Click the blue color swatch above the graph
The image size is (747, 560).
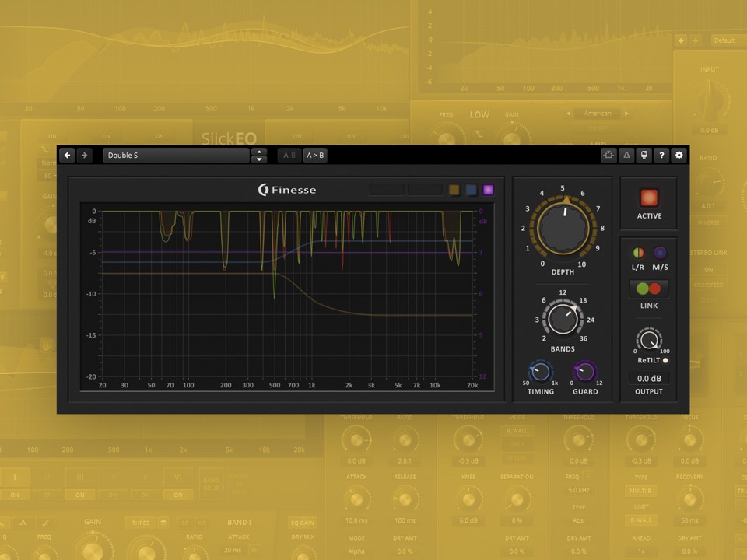tap(472, 190)
